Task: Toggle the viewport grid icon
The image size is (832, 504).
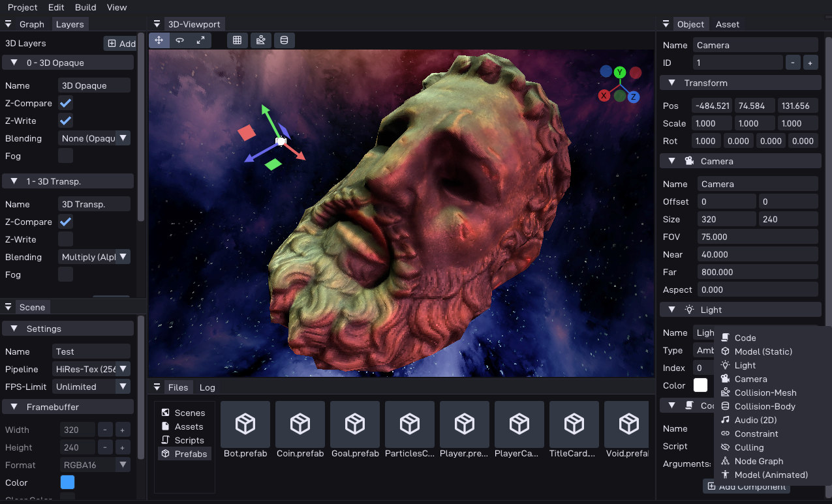Action: point(238,40)
